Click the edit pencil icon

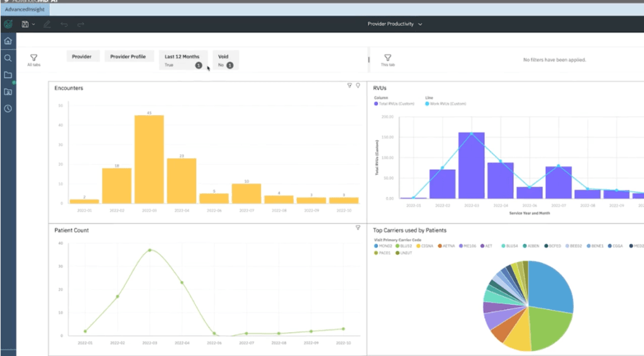point(47,25)
